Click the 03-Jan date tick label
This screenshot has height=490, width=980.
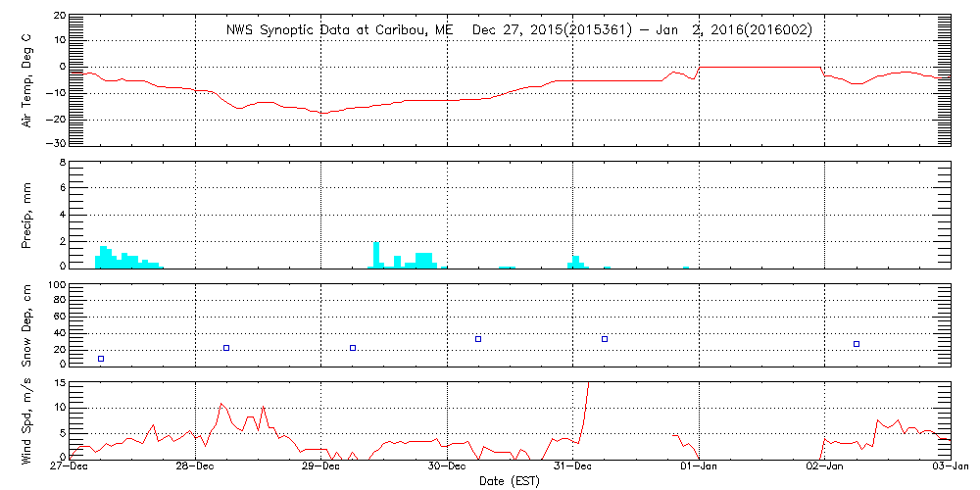click(x=951, y=468)
